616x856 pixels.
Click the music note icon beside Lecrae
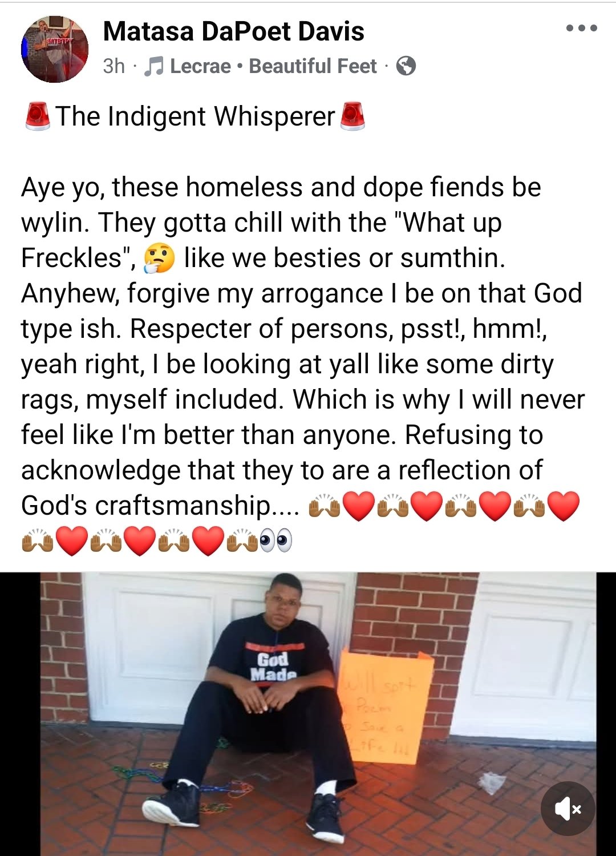[153, 66]
